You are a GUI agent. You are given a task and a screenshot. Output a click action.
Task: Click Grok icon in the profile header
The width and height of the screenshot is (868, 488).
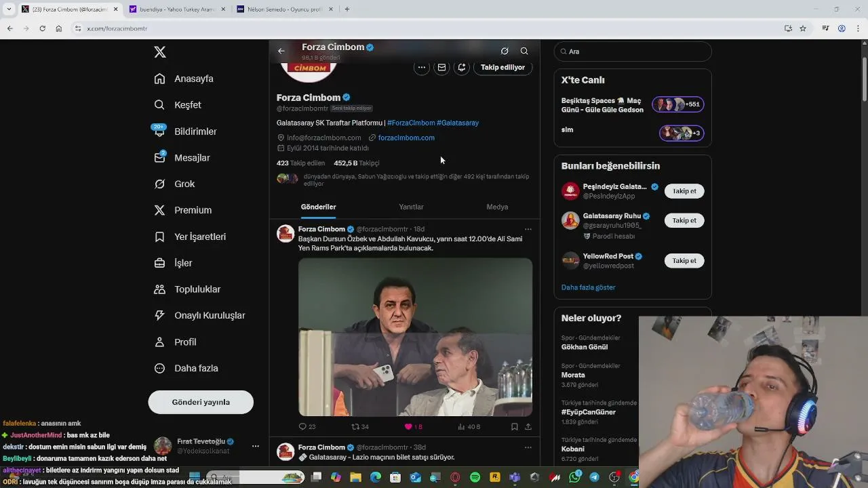[505, 51]
